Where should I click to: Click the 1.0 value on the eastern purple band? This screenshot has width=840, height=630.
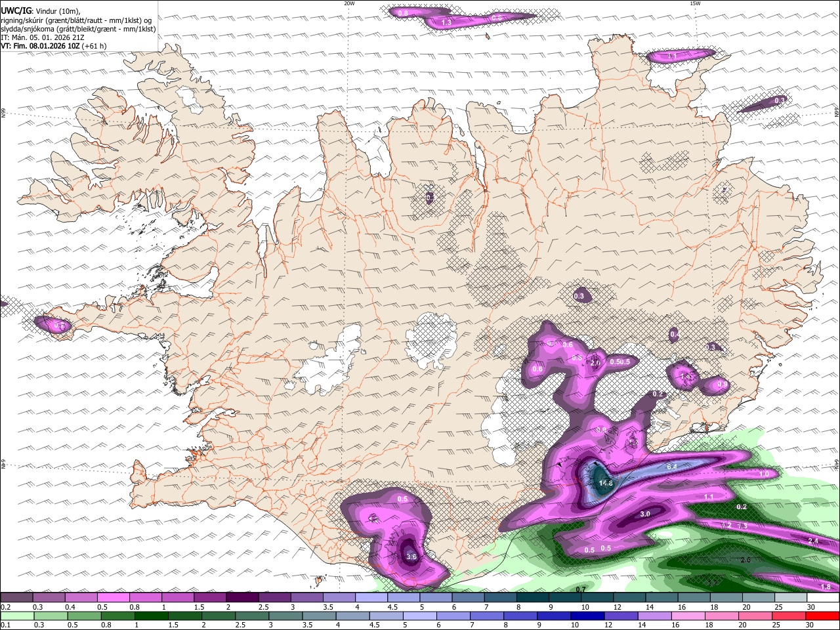click(x=764, y=474)
